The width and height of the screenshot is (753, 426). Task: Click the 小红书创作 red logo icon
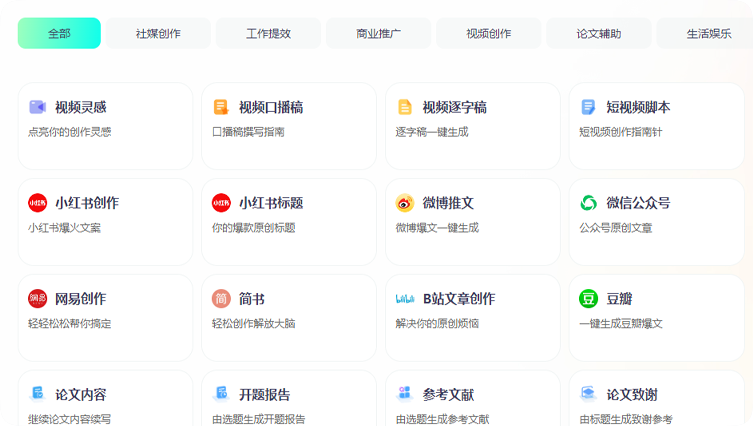click(37, 203)
